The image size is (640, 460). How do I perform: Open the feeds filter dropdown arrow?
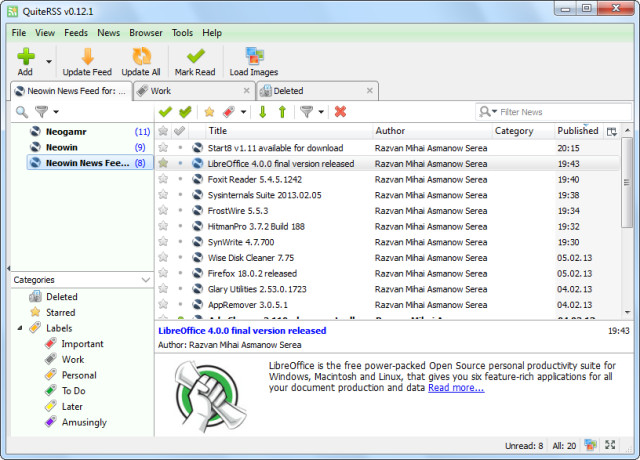click(x=56, y=112)
